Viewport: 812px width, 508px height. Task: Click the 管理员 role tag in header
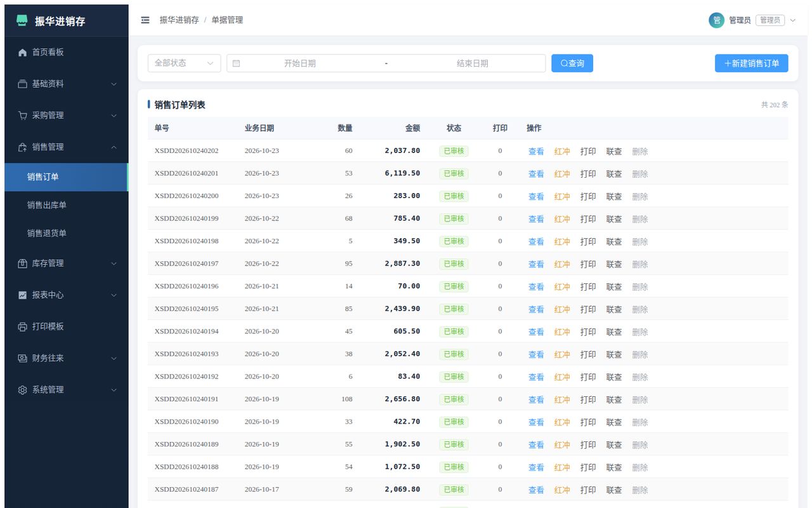pos(770,20)
